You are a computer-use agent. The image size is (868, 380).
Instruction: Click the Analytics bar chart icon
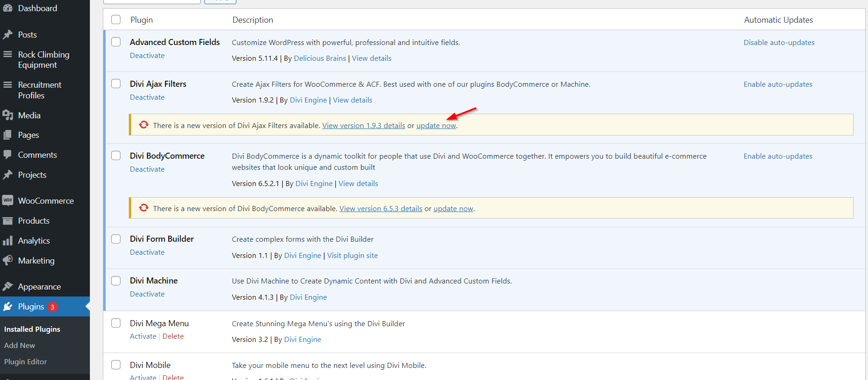point(8,241)
